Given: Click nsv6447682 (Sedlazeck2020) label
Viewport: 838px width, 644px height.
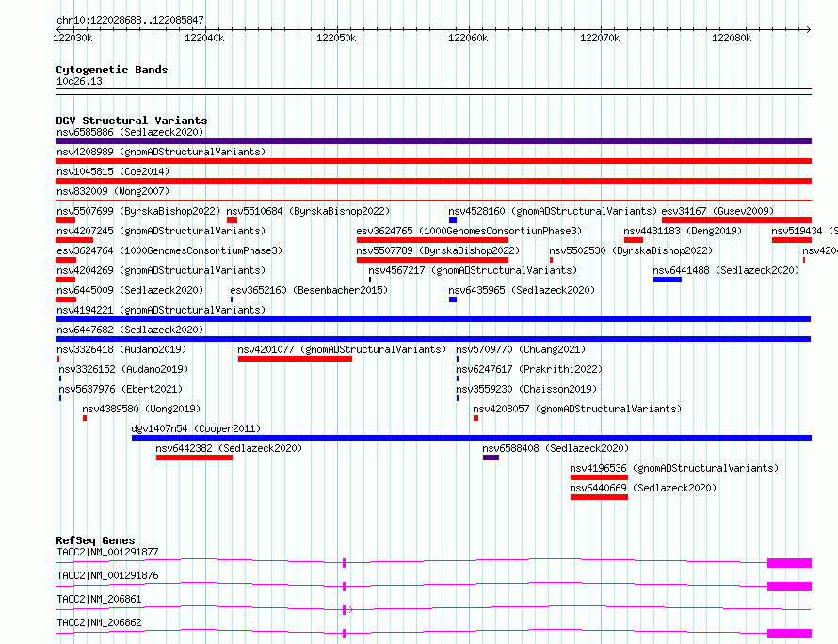Looking at the screenshot, I should [x=130, y=330].
